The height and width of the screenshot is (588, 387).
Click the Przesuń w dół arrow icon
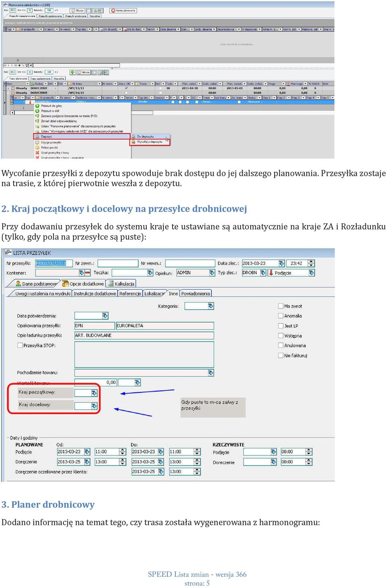[x=37, y=111]
